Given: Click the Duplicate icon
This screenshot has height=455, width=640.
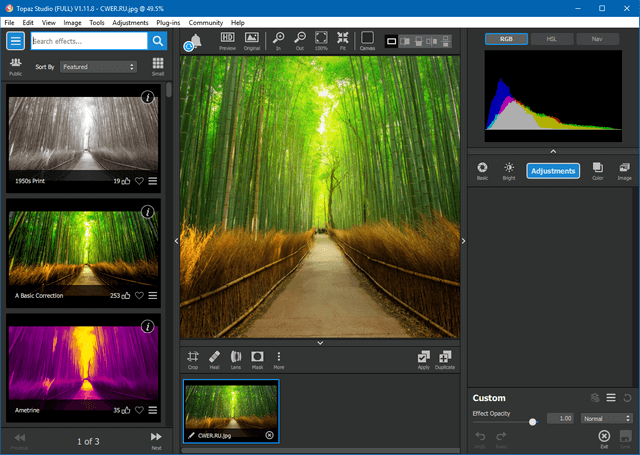Looking at the screenshot, I should click(445, 358).
